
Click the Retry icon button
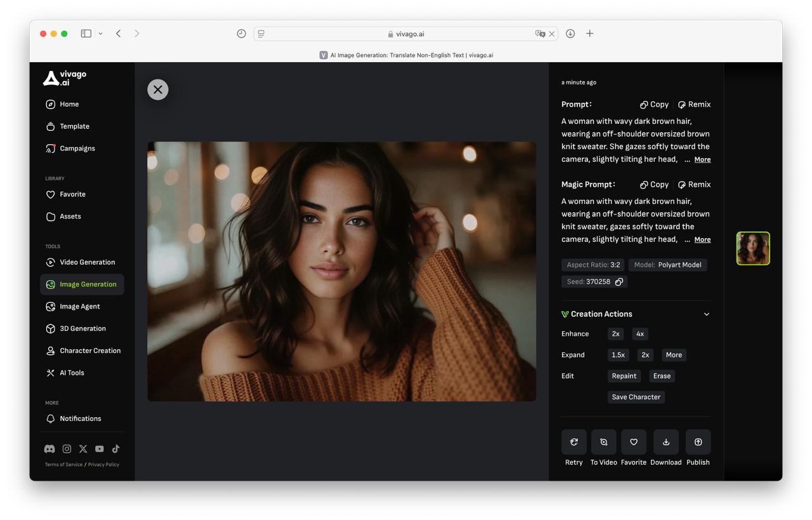[x=573, y=442]
